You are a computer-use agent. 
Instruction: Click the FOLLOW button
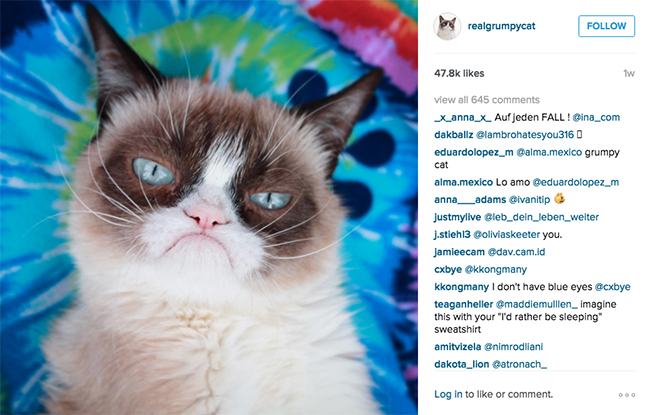pos(606,26)
